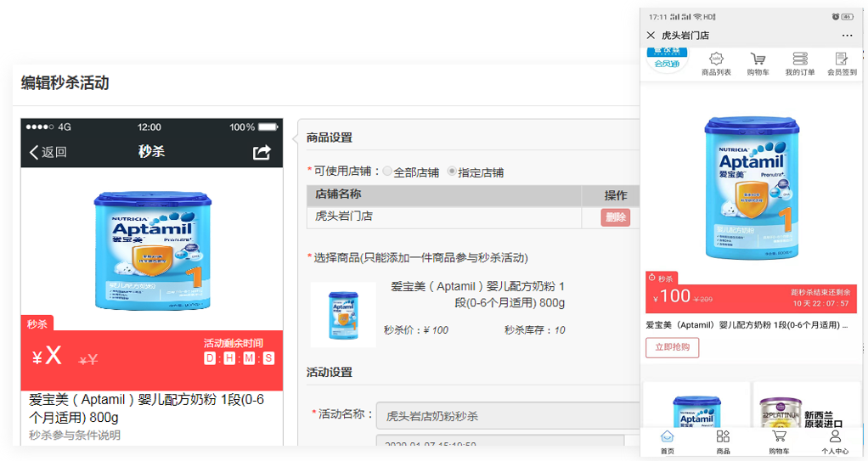Tap the Aptamil image in 秒杀 preview
Screen dimensions: 868x461
tap(152, 250)
